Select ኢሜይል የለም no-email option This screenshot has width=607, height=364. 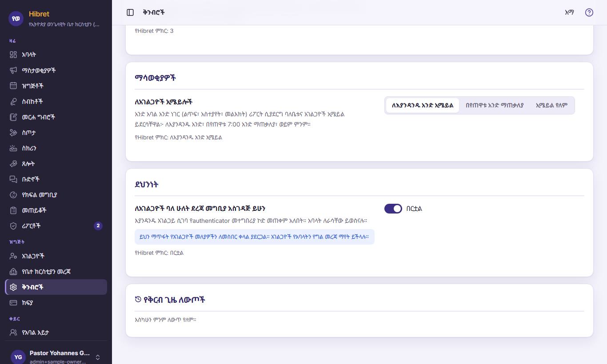point(551,106)
